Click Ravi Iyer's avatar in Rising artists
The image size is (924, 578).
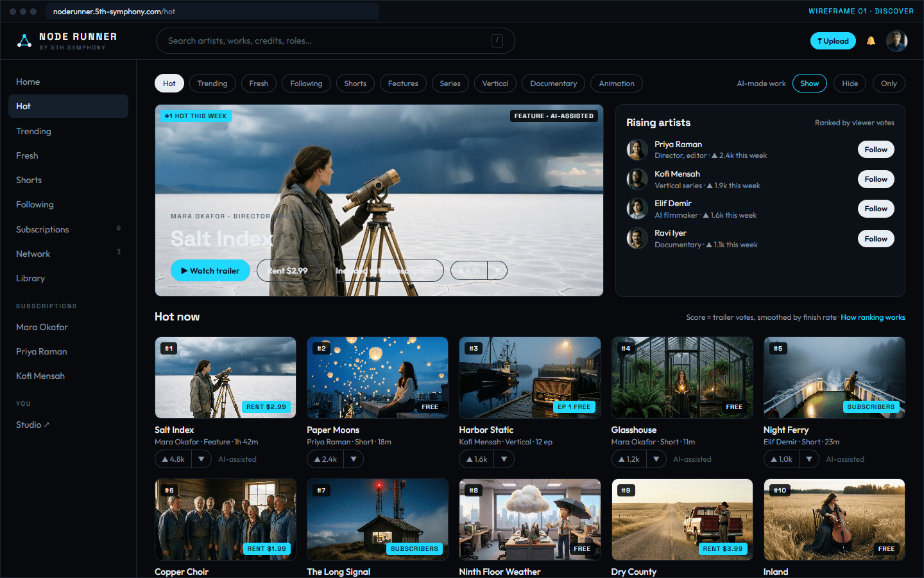point(637,238)
